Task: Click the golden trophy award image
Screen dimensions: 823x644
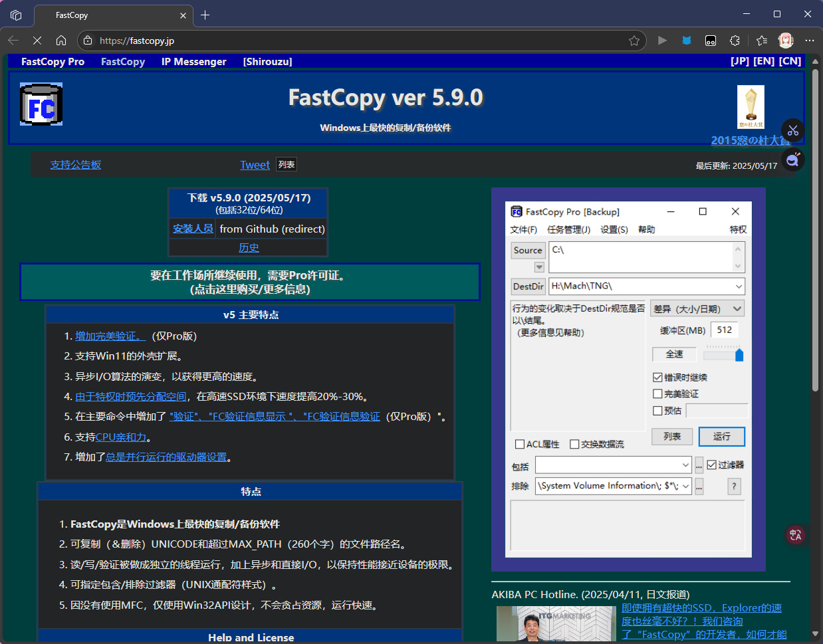Action: 751,106
